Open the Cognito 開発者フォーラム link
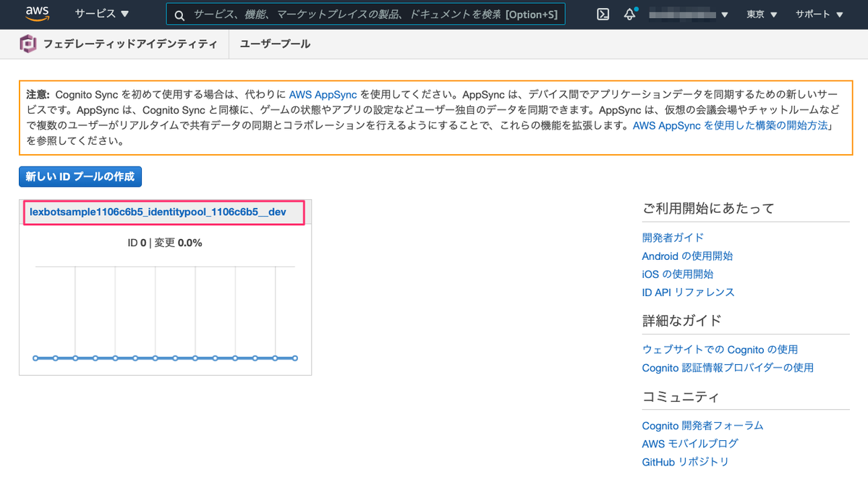This screenshot has width=868, height=488. tap(702, 425)
